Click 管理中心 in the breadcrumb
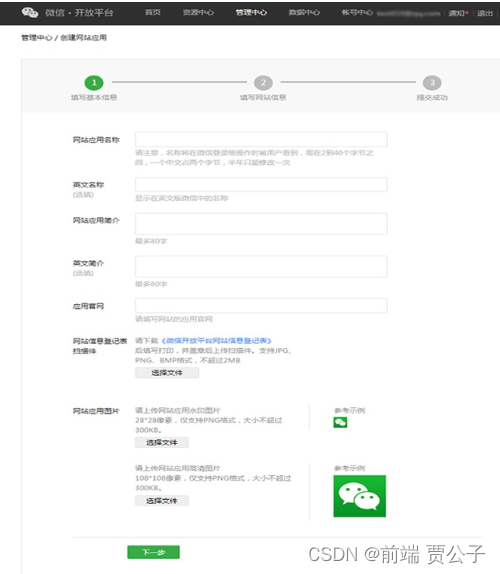The height and width of the screenshot is (574, 500). tap(37, 37)
